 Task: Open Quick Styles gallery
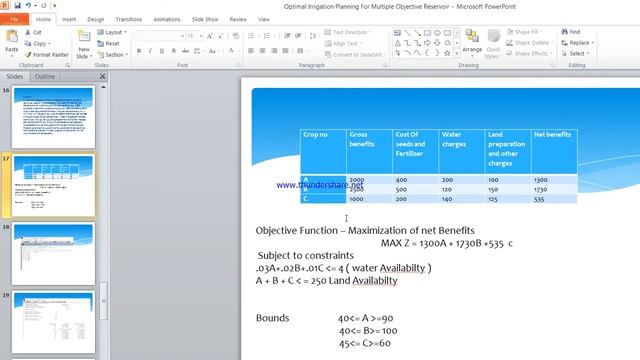pyautogui.click(x=493, y=44)
